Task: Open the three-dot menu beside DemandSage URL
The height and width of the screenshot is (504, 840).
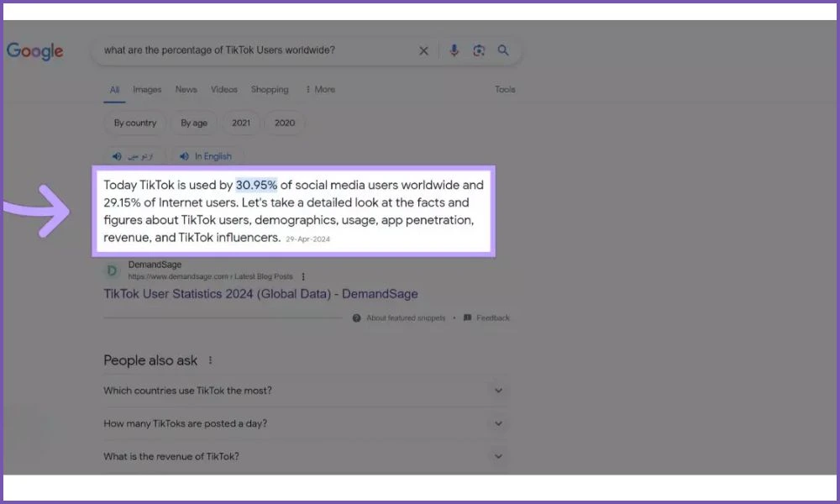Action: 303,276
